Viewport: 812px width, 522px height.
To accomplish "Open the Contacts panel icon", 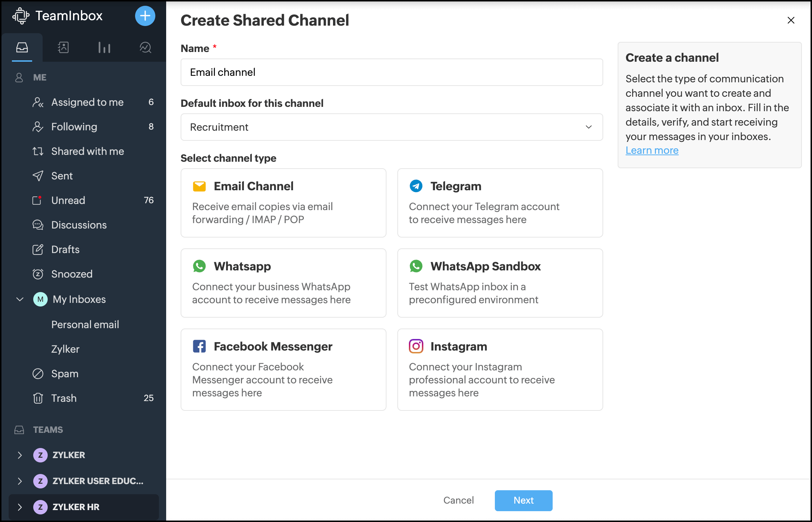I will [63, 47].
